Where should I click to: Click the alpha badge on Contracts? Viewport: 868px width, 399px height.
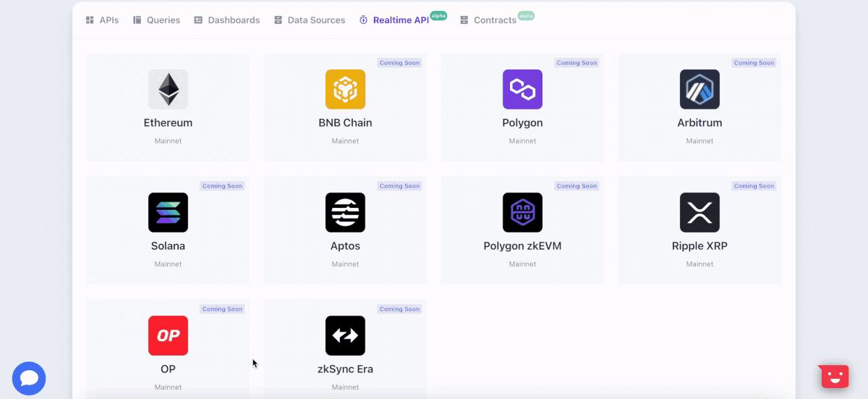click(526, 15)
